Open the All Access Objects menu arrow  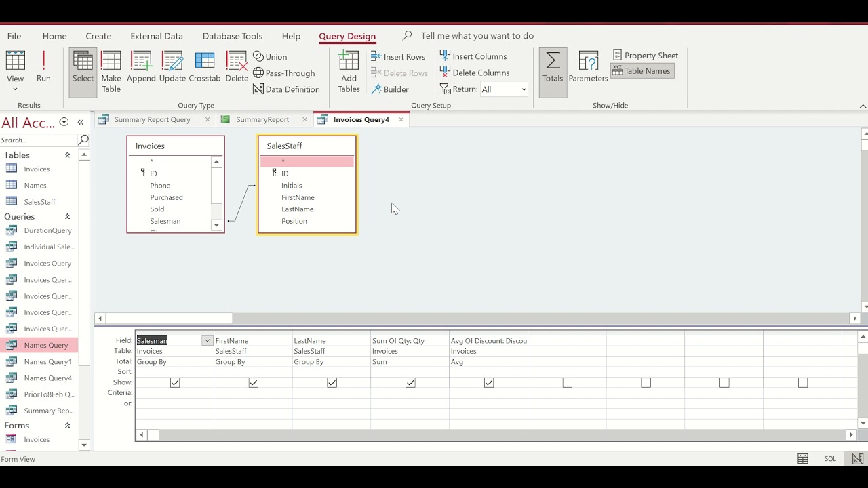pyautogui.click(x=64, y=122)
